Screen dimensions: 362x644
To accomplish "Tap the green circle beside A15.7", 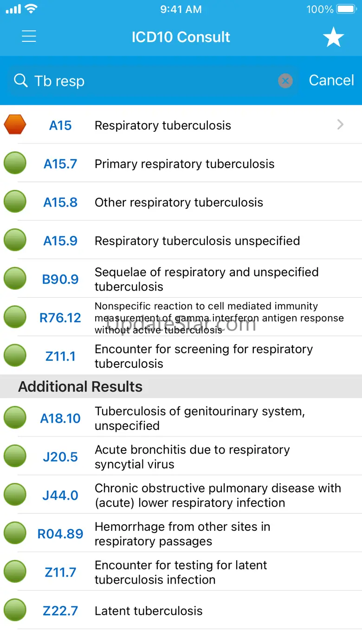I will click(x=15, y=163).
